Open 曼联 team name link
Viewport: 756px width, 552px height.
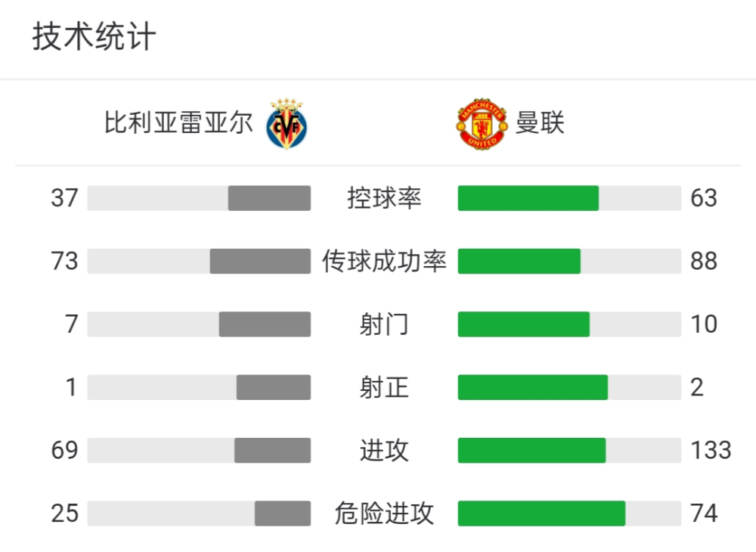pos(540,122)
